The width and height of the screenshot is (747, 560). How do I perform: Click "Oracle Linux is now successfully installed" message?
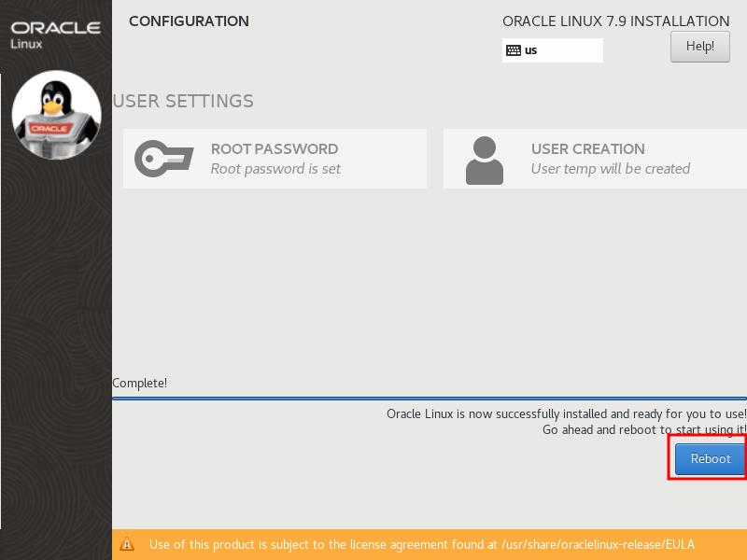pyautogui.click(x=567, y=413)
